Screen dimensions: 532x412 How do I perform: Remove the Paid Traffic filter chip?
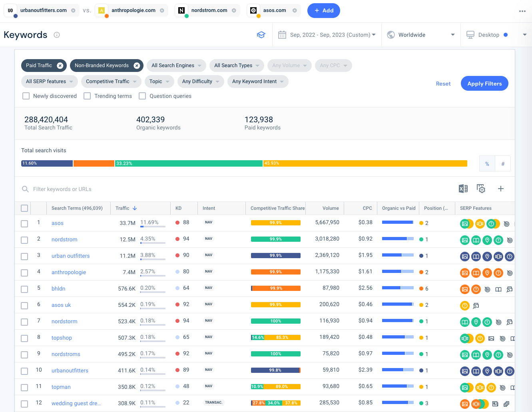[60, 66]
